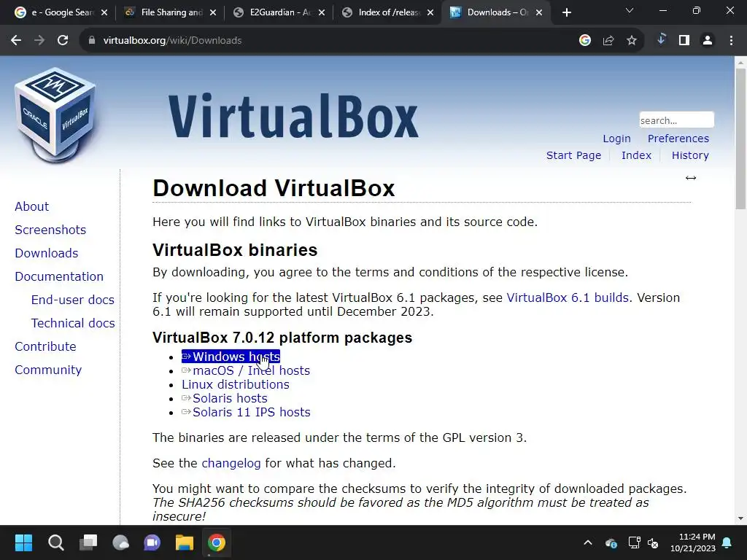Open About in the sidebar
The height and width of the screenshot is (560, 747).
[31, 206]
